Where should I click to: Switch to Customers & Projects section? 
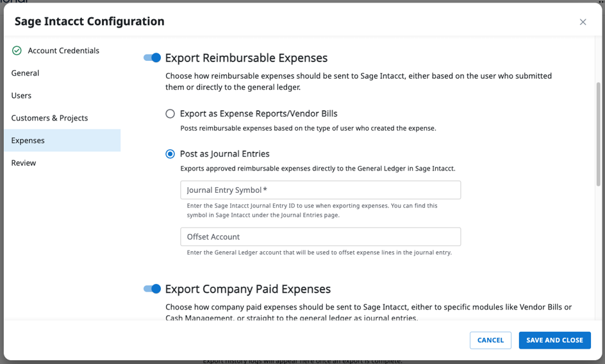tap(49, 118)
